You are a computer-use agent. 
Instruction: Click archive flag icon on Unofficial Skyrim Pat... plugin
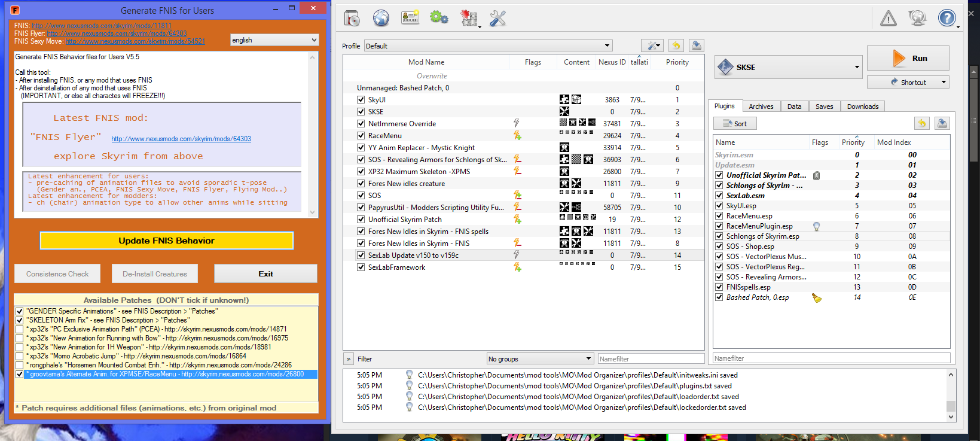tap(816, 175)
